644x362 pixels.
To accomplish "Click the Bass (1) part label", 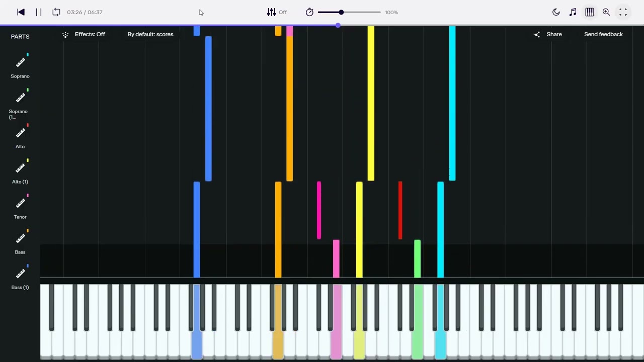I will click(x=20, y=287).
